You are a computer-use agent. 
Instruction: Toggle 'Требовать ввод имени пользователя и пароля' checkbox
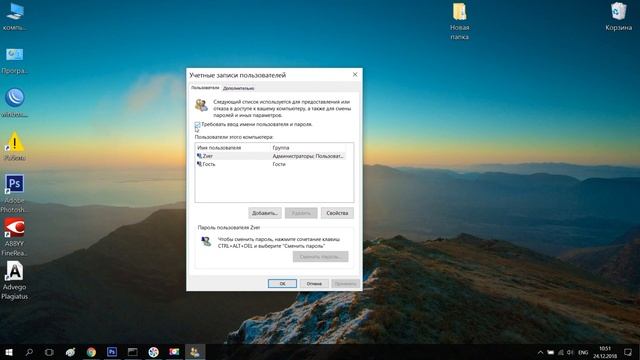198,124
